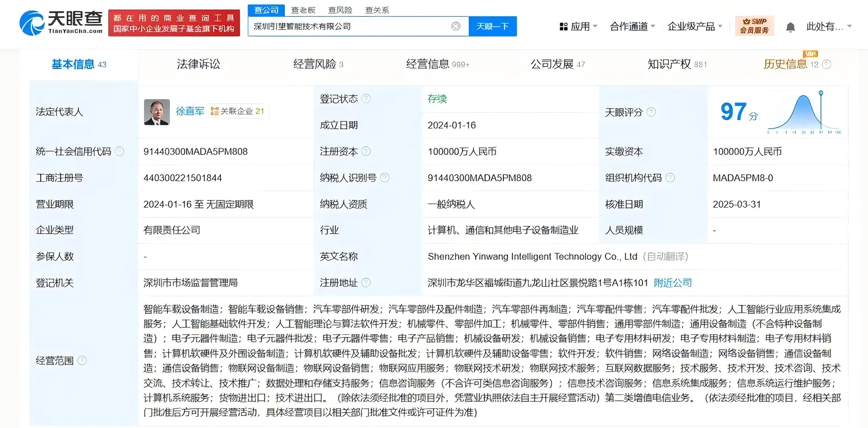868x428 pixels.
Task: Click the registered capital 100000万人民币 value
Action: (462, 151)
